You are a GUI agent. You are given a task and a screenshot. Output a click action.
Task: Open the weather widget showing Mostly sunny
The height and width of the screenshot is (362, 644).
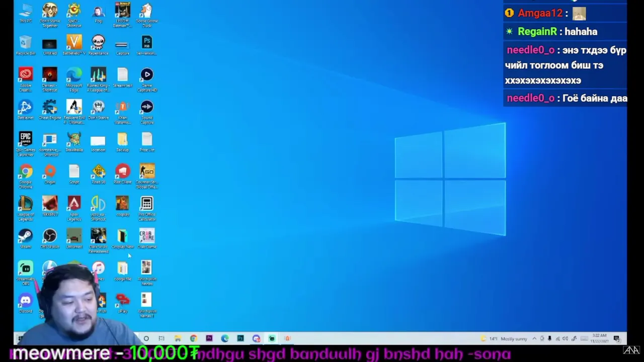pos(504,339)
